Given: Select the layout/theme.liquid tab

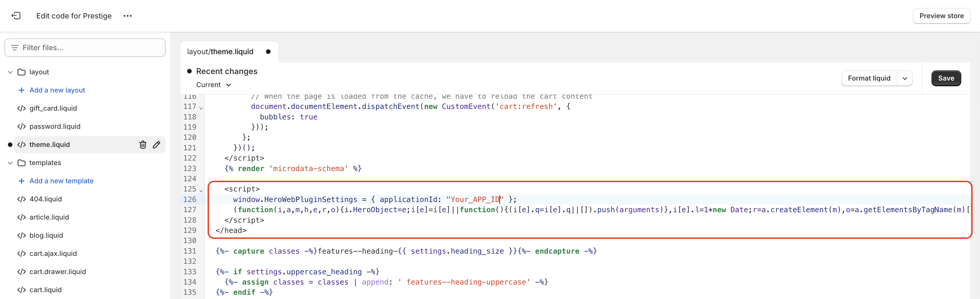Looking at the screenshot, I should tap(220, 52).
